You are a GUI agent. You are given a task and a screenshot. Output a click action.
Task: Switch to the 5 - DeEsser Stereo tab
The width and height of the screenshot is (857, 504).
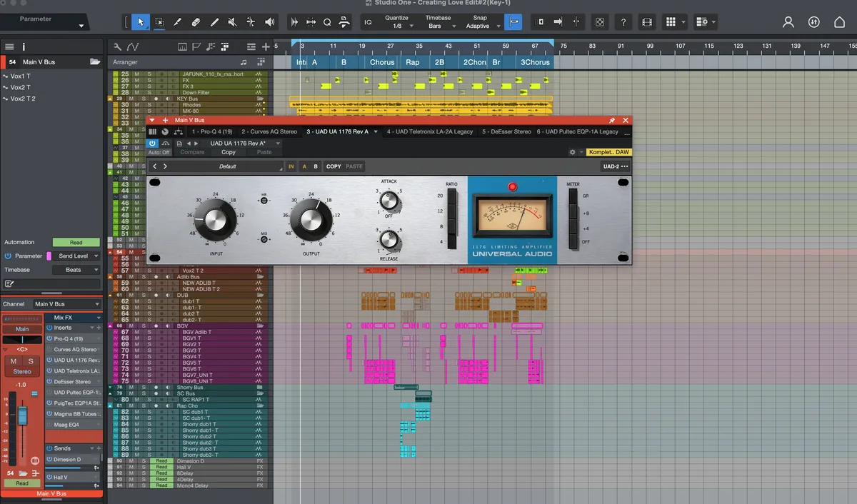[506, 131]
